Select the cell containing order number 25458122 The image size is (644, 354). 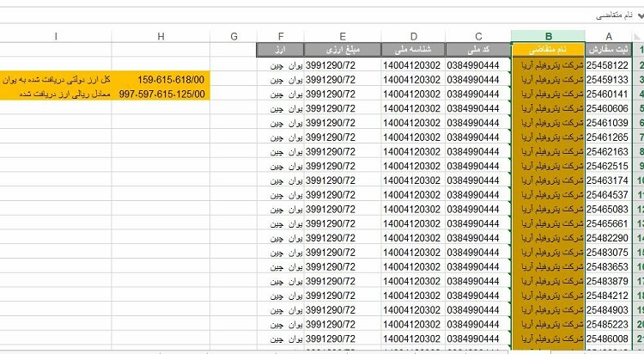[609, 64]
